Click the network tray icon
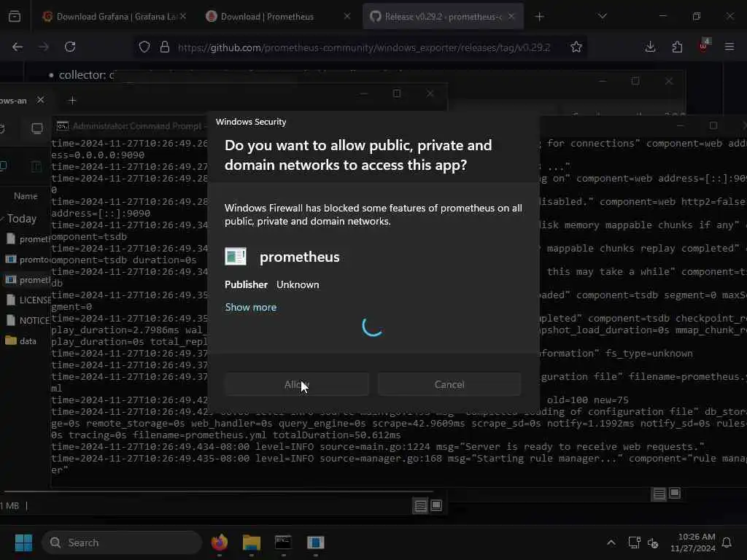747x560 pixels. tap(634, 542)
